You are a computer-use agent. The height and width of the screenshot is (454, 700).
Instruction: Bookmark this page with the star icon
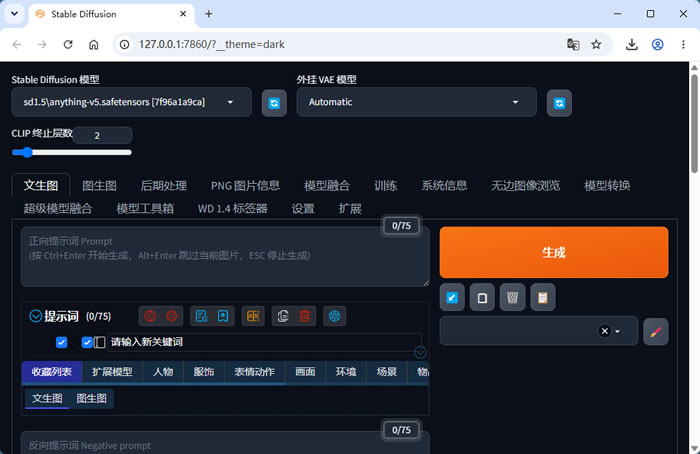coord(596,44)
